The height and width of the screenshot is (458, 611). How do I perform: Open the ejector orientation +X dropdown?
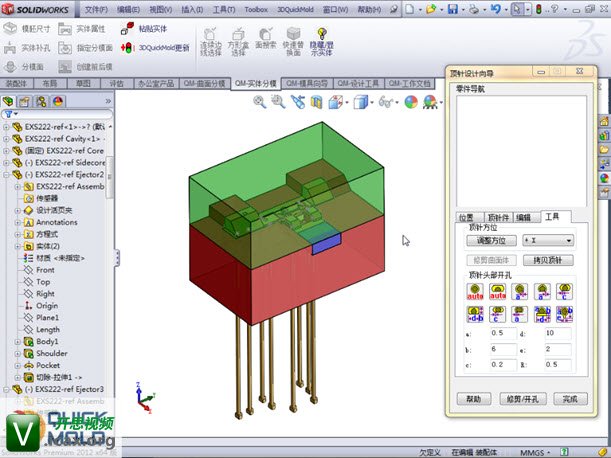[x=548, y=240]
